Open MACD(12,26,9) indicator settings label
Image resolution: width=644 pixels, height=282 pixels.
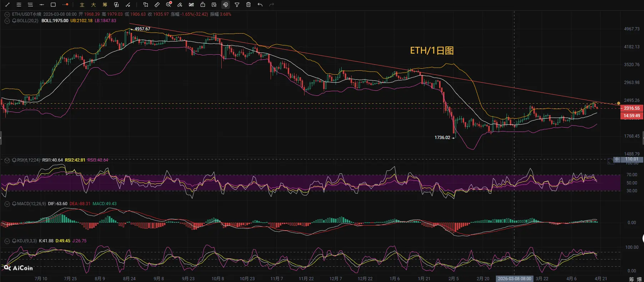pos(31,204)
